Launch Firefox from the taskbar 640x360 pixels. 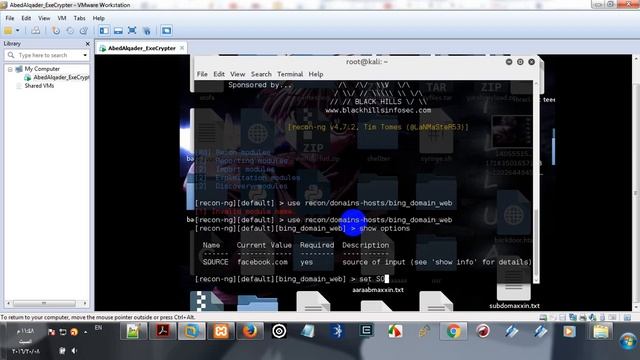pos(250,331)
